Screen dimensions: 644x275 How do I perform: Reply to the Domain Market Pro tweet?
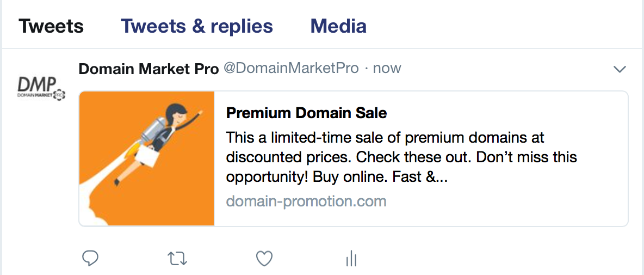click(x=90, y=258)
